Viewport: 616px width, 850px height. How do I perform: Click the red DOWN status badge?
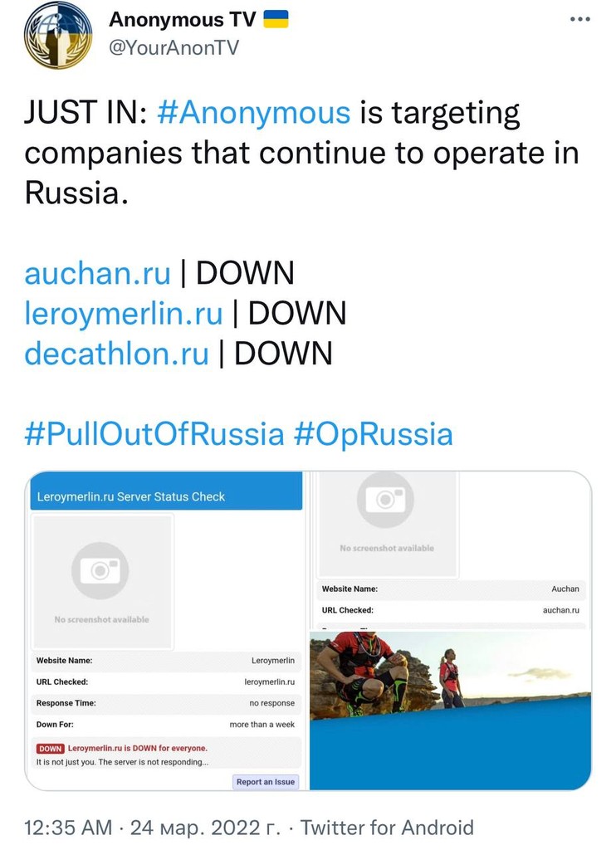51,749
